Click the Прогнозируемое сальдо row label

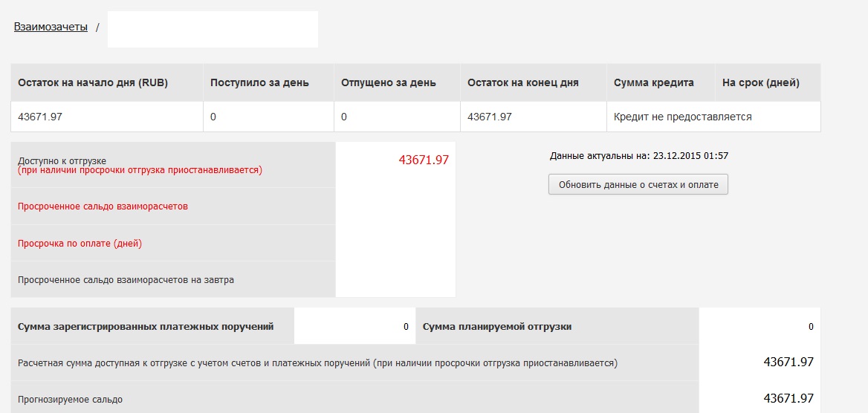tap(70, 399)
